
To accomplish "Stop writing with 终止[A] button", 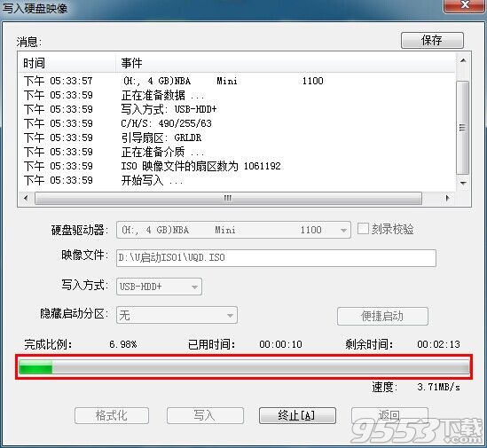I will coord(297,415).
